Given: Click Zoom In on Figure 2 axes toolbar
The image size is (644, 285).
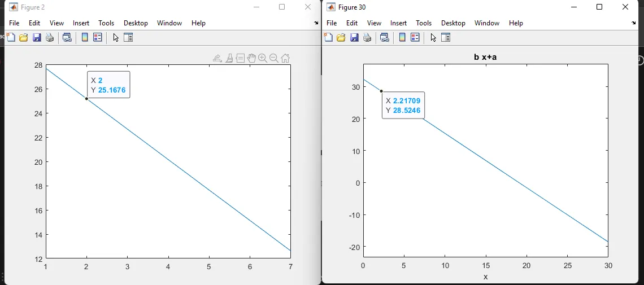Looking at the screenshot, I should click(x=263, y=58).
